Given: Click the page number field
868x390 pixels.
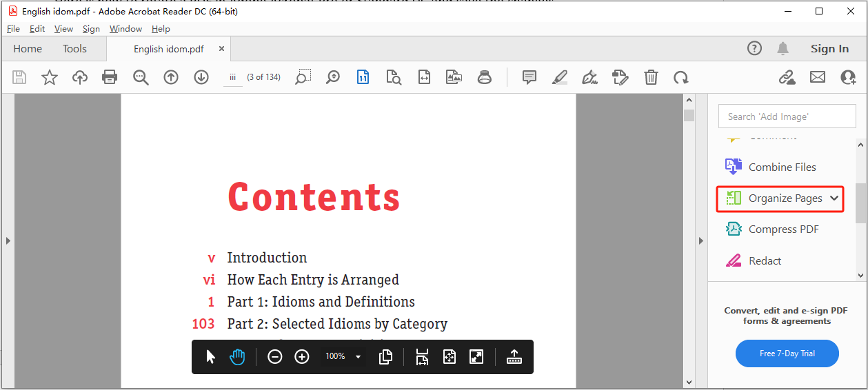Looking at the screenshot, I should pyautogui.click(x=233, y=77).
